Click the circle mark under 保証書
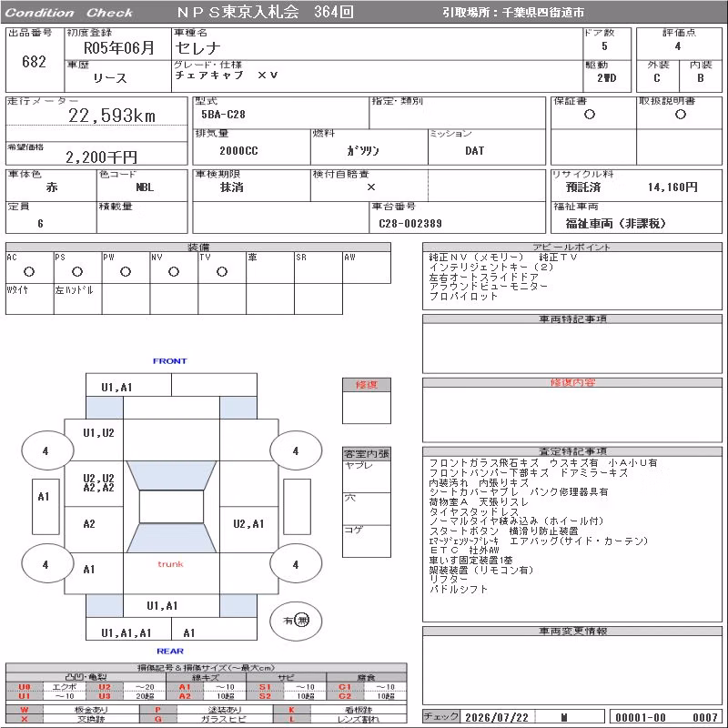 (x=590, y=115)
